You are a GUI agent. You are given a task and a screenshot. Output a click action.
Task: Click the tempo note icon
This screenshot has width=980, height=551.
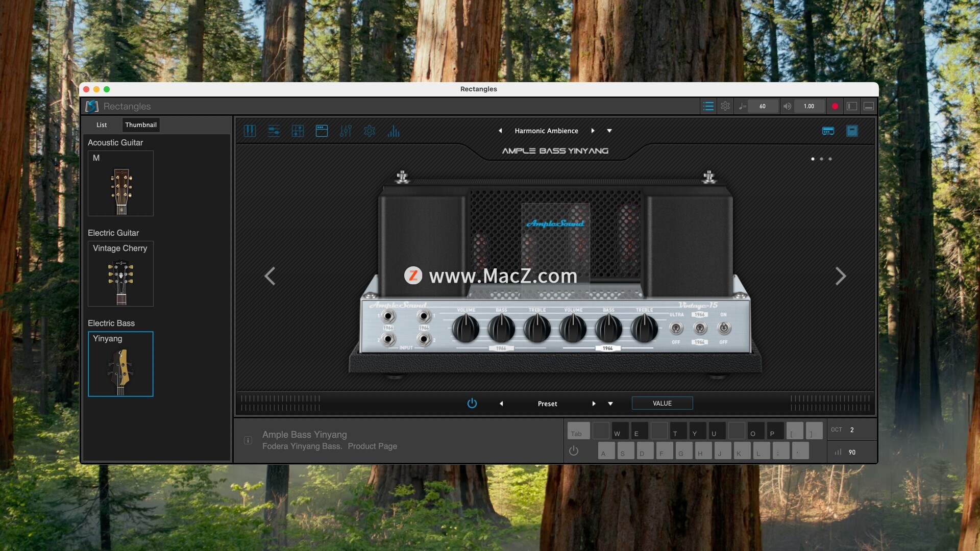tap(743, 106)
